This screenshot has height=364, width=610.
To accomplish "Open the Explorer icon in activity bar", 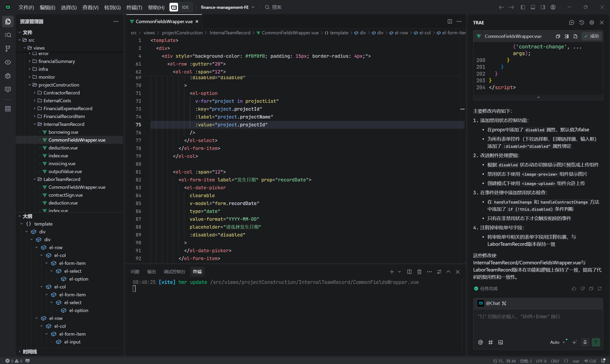I will point(8,22).
